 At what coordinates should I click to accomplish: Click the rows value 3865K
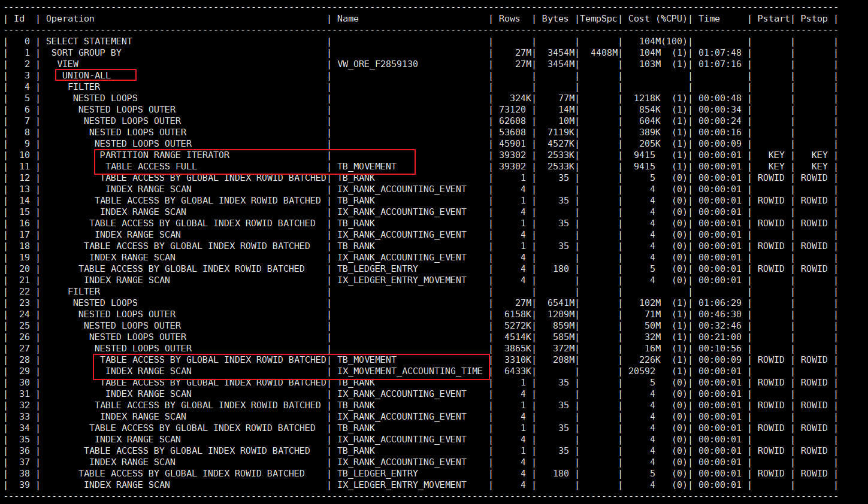pyautogui.click(x=518, y=348)
